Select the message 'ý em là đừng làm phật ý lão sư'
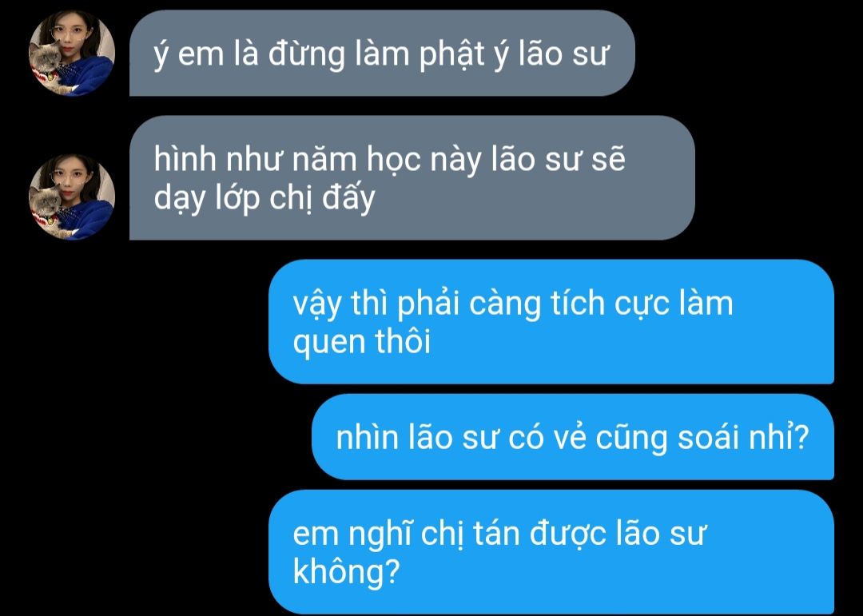This screenshot has width=863, height=616. (382, 53)
